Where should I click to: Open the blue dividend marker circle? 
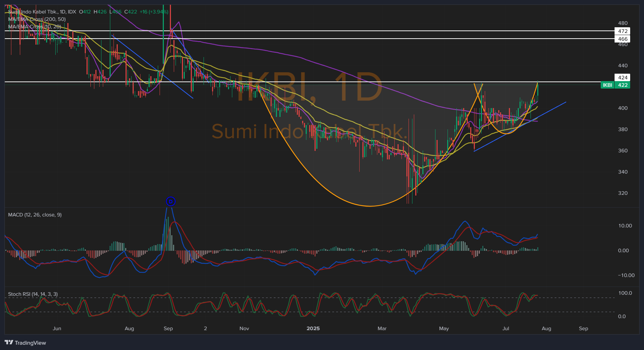(x=171, y=202)
